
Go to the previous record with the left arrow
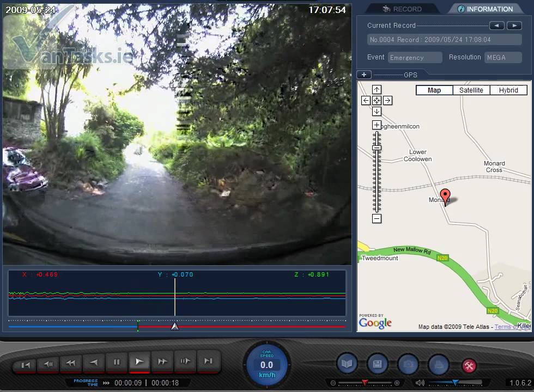[x=497, y=26]
